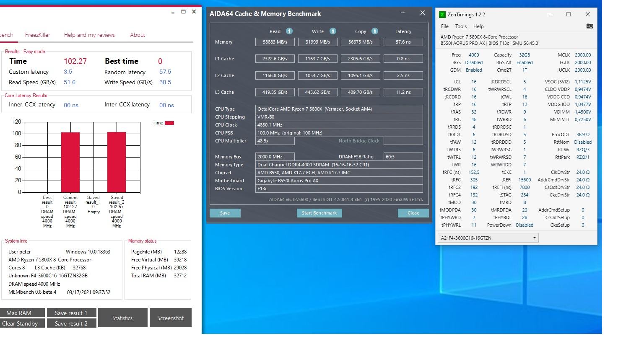The height and width of the screenshot is (362, 644).
Task: Click the Max RAM button
Action: click(x=21, y=313)
